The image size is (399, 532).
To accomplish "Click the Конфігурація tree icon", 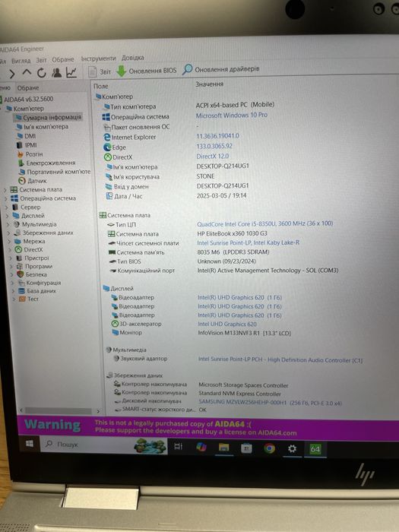I will coord(21,283).
